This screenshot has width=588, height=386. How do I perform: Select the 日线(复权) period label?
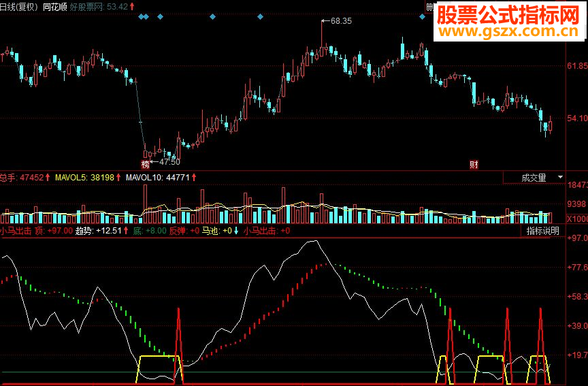(19, 6)
